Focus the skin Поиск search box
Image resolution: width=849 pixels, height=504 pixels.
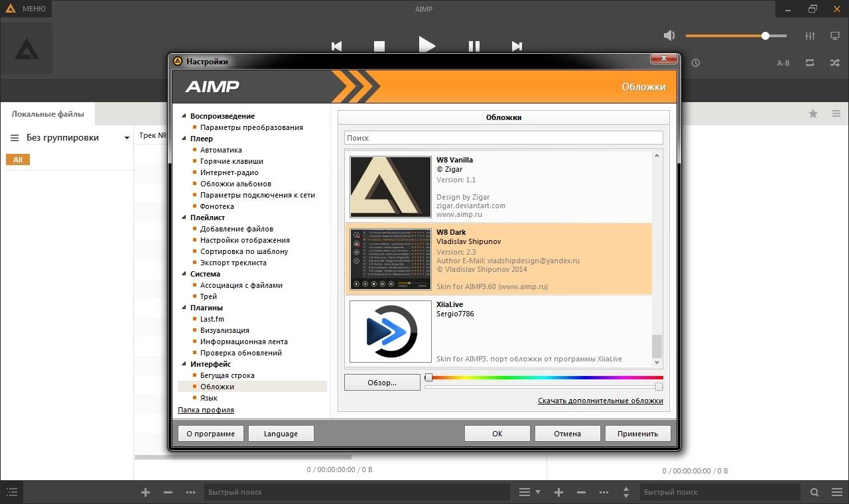(503, 138)
